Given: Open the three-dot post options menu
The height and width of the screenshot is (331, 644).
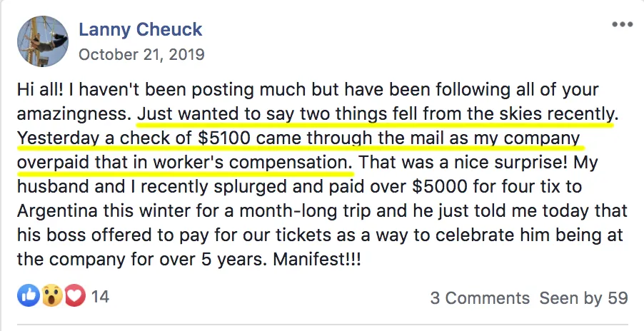Looking at the screenshot, I should point(623,24).
